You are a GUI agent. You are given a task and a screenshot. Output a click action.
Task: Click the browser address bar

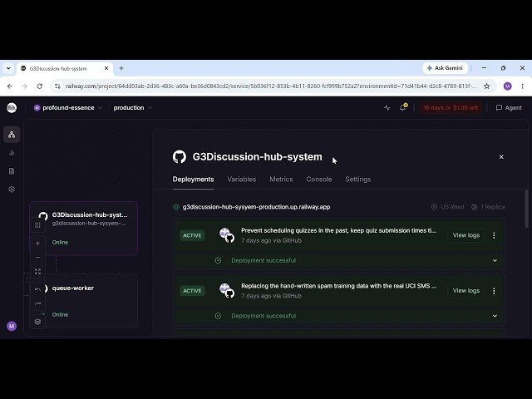point(270,86)
